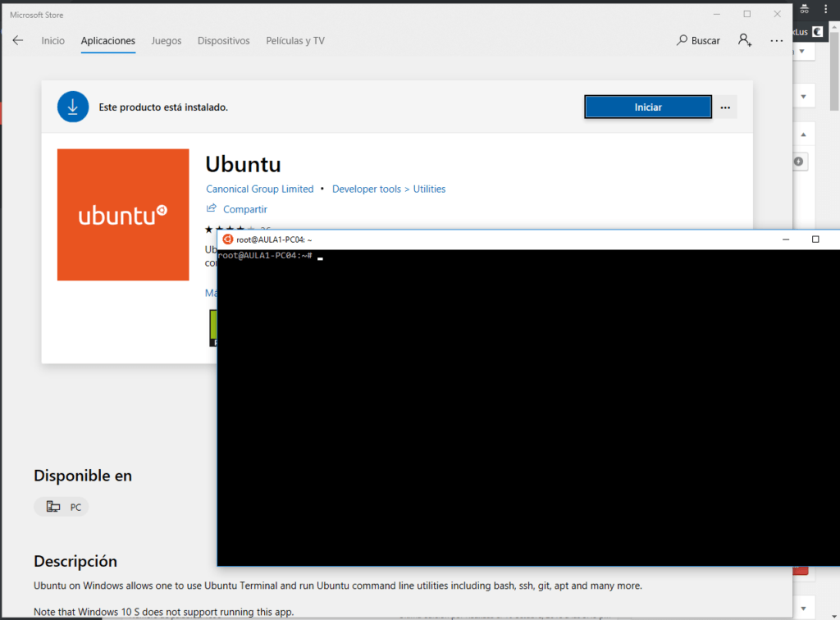
Task: Click the Ubuntu icon in the terminal title bar
Action: click(x=227, y=239)
